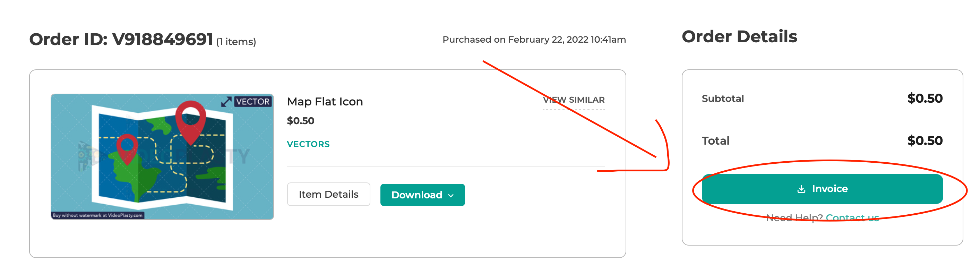Viewport: 980px width, 274px height.
Task: Follow the VIEW SIMILAR link
Action: pyautogui.click(x=573, y=100)
